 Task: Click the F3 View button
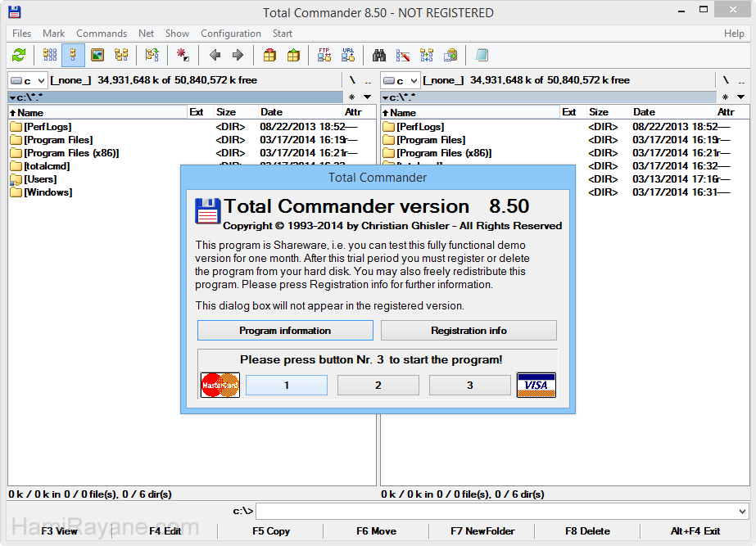59,531
